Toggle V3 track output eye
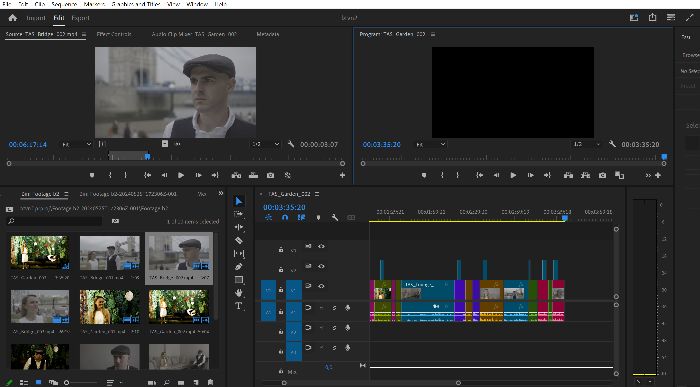Viewport: 700px width, 387px height. click(321, 246)
